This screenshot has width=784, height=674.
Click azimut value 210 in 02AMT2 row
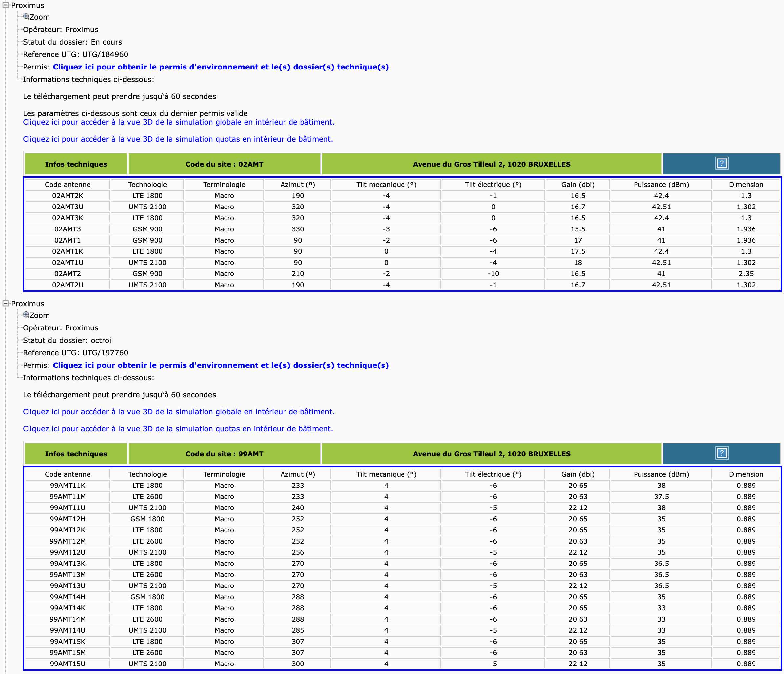pyautogui.click(x=298, y=274)
